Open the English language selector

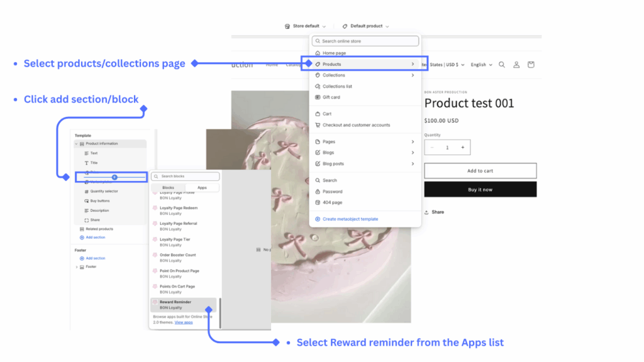[x=481, y=64]
